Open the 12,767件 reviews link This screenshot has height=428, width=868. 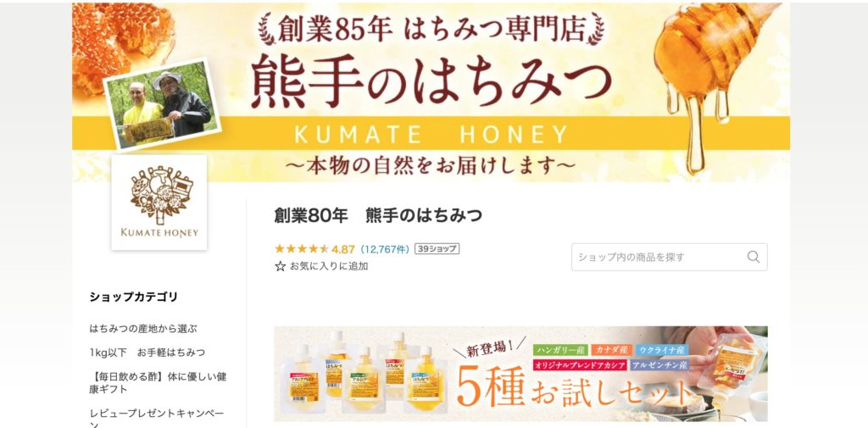384,249
